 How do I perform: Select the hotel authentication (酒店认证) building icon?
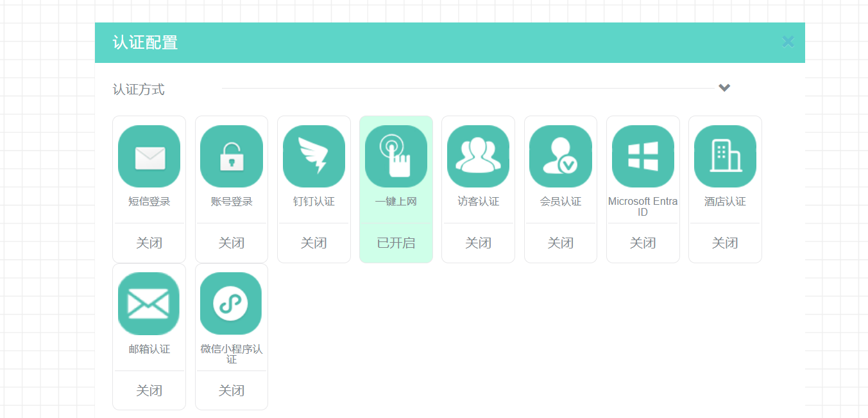[725, 157]
